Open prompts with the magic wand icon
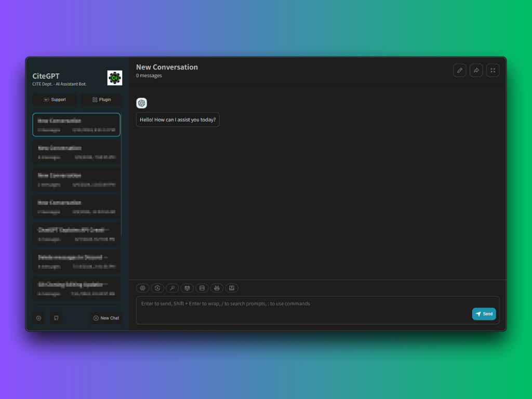This screenshot has height=399, width=532. 172,288
